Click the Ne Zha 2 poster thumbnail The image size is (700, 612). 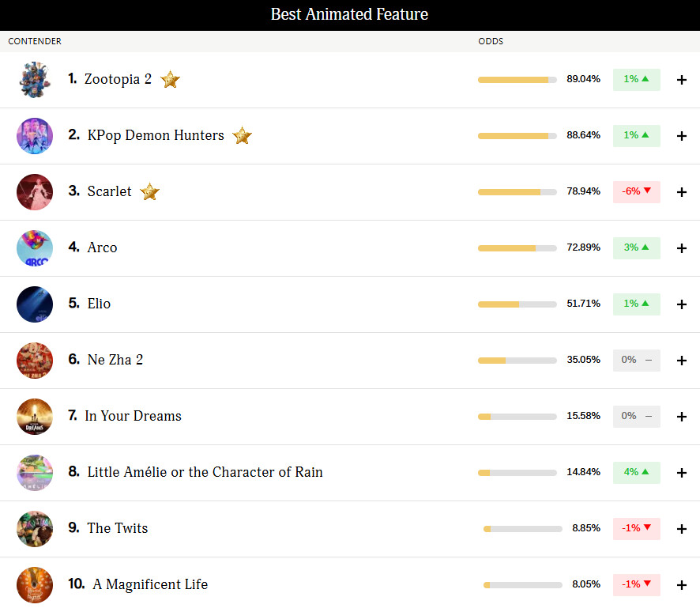click(x=35, y=361)
